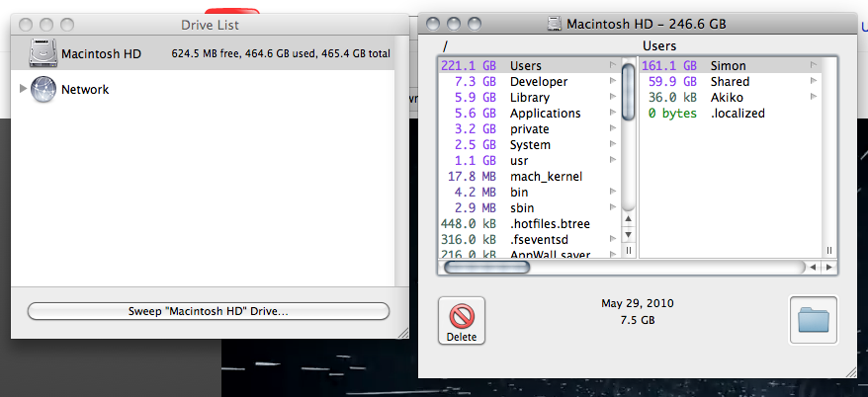
Task: Minimize the Drive List window
Action: (x=46, y=25)
